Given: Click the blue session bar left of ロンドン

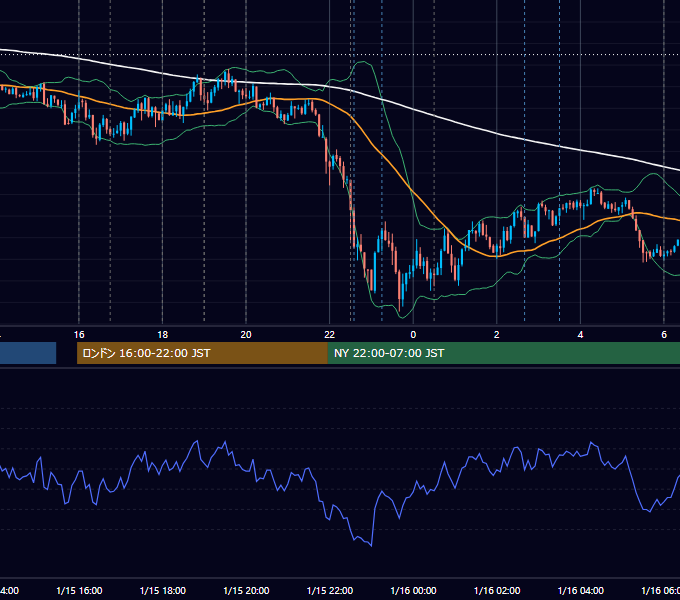Looking at the screenshot, I should click(28, 353).
